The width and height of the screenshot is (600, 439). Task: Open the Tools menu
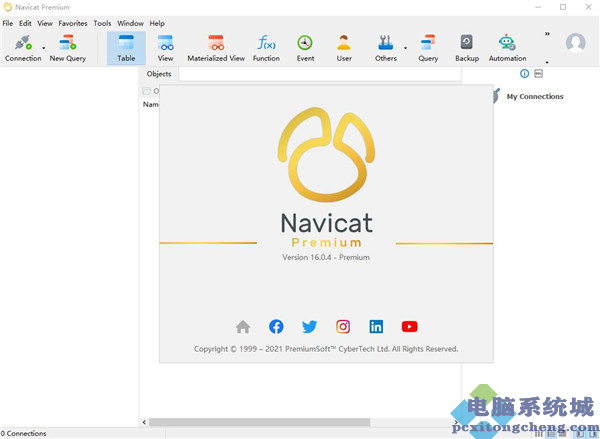pyautogui.click(x=102, y=23)
